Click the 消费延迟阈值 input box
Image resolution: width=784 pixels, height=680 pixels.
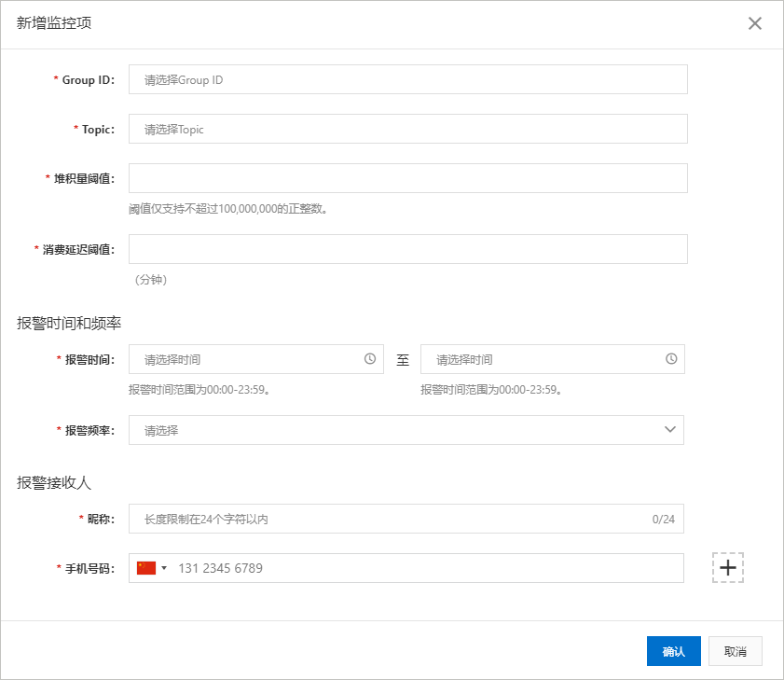coord(408,249)
